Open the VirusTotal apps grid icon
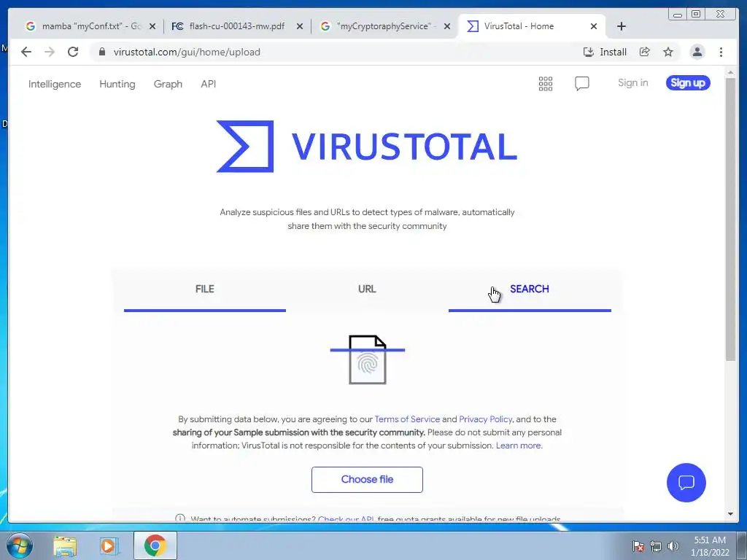The height and width of the screenshot is (560, 747). coord(546,84)
